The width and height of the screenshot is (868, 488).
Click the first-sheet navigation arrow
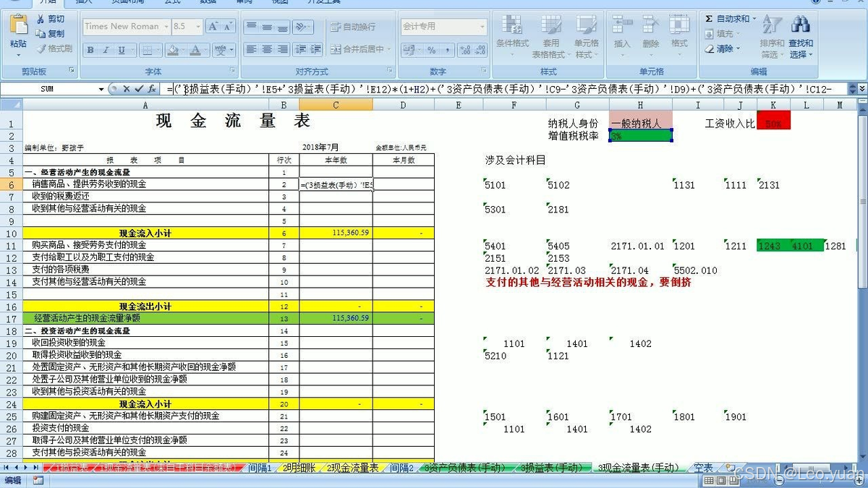pos(7,468)
